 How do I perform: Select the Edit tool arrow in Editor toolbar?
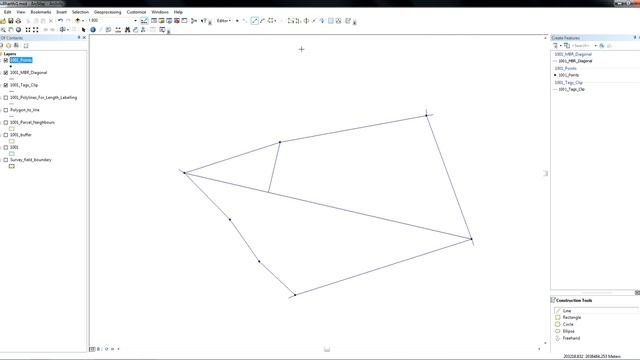coord(237,20)
